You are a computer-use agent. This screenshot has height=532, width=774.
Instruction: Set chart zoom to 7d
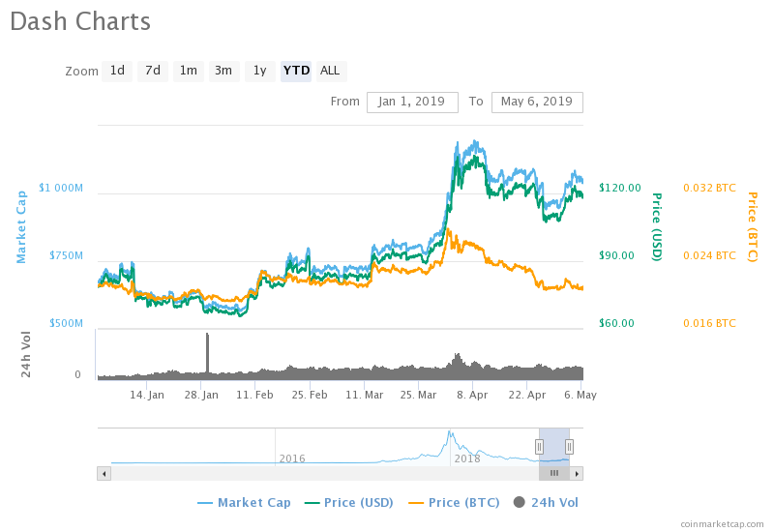coord(153,71)
